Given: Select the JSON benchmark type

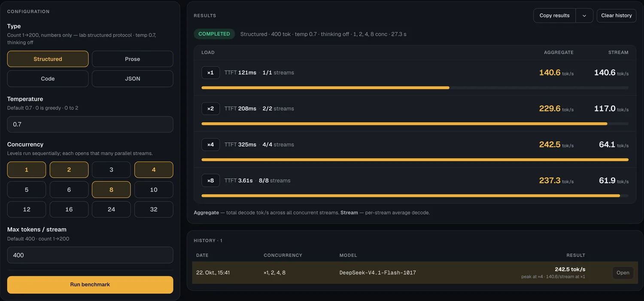Looking at the screenshot, I should coord(133,79).
